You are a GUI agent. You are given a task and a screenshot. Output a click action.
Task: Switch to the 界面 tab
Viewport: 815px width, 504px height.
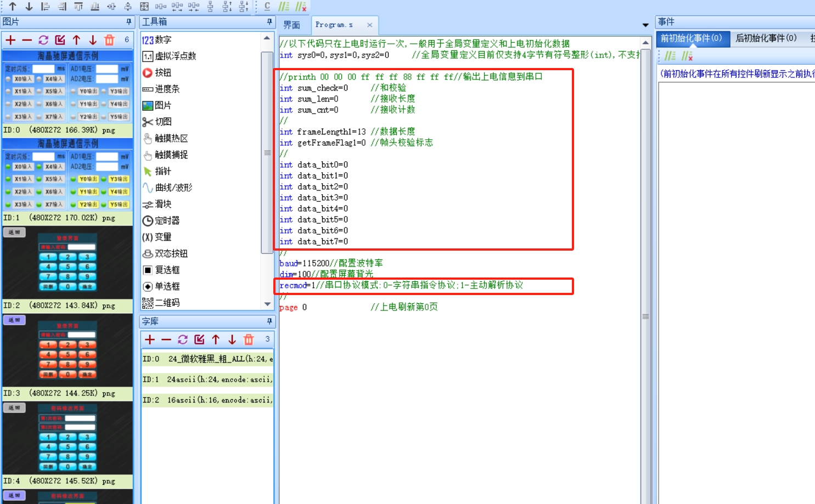click(x=291, y=25)
